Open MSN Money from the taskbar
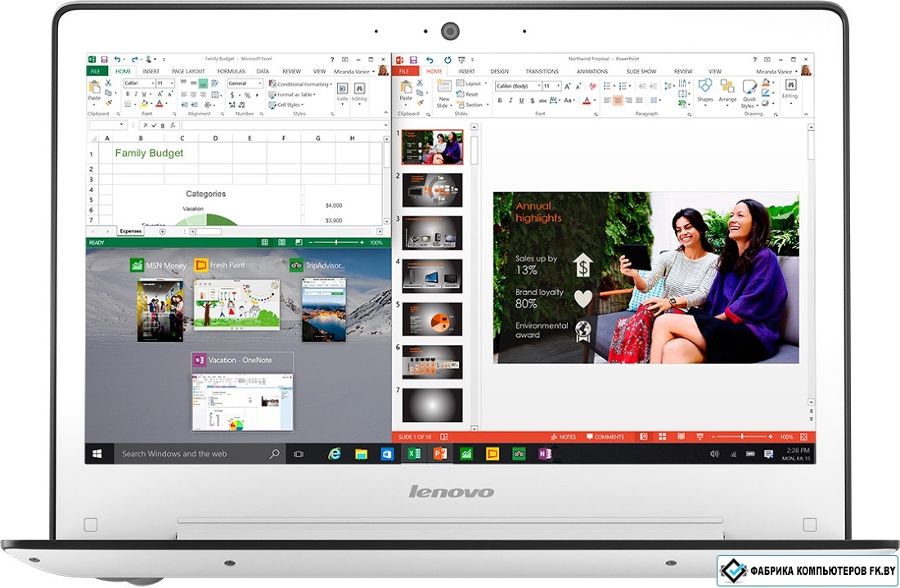This screenshot has width=900, height=588. (466, 454)
